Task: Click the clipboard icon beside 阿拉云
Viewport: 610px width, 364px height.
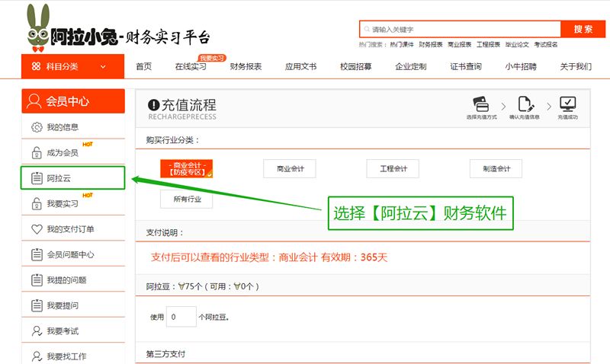Action: tap(37, 178)
